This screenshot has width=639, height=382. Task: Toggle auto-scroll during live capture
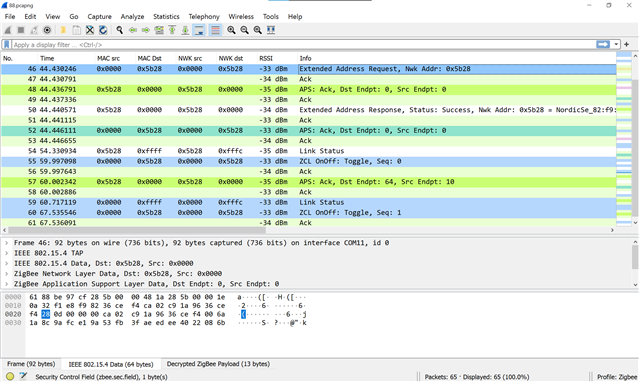(199, 30)
